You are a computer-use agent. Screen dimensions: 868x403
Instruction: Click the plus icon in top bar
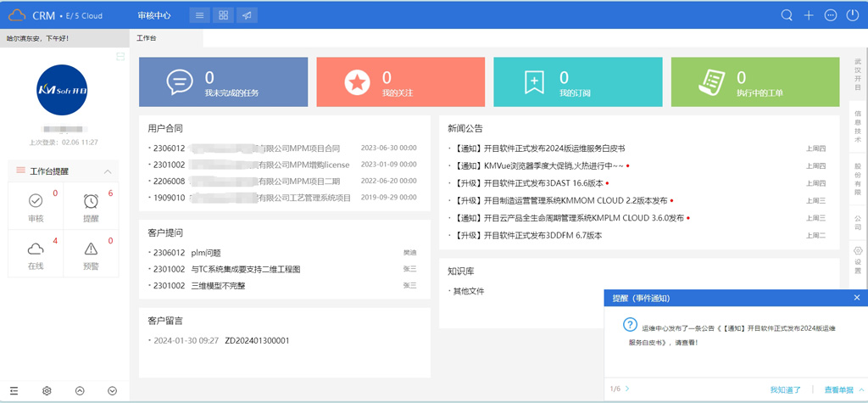(809, 15)
